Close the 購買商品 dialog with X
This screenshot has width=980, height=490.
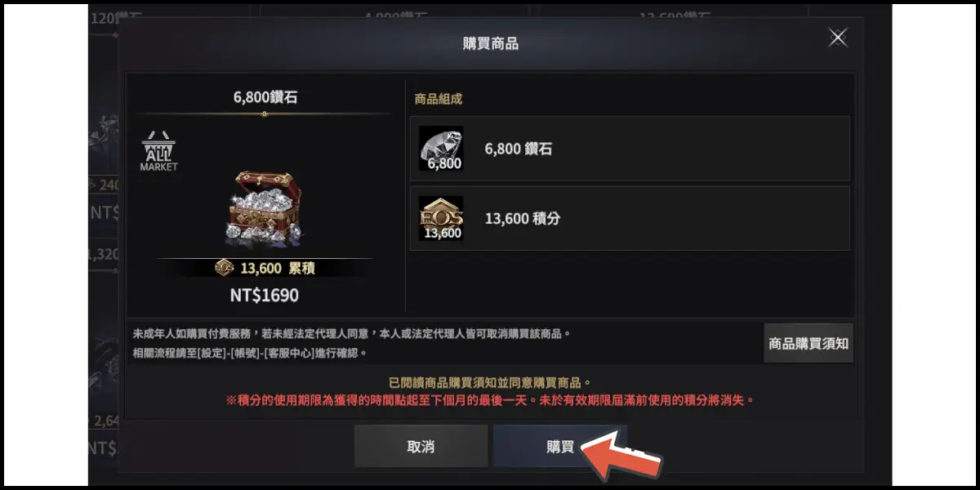click(838, 38)
